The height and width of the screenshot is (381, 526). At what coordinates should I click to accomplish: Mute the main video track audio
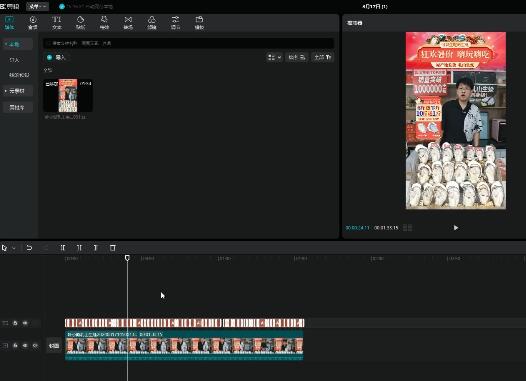[x=35, y=345]
